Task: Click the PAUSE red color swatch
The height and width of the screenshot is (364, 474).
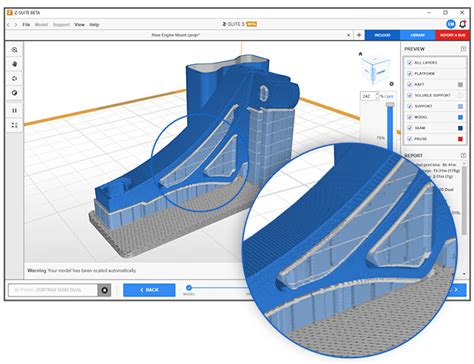Action: click(x=460, y=139)
